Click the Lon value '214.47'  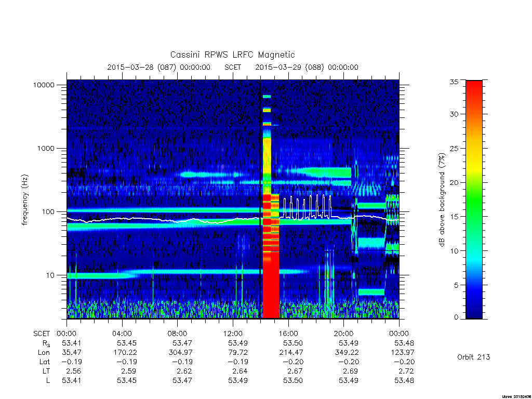pos(291,353)
